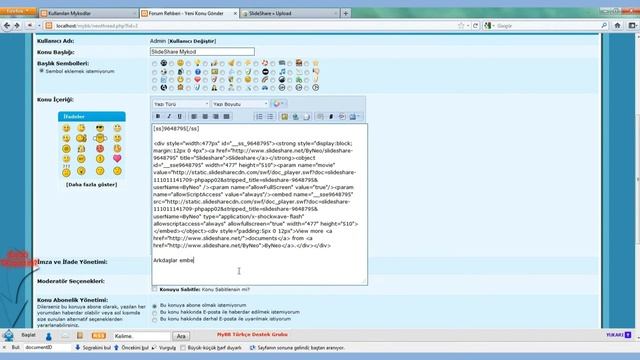Toggle Vurgula highlight in find bar
The height and width of the screenshot is (360, 640).
click(x=164, y=348)
